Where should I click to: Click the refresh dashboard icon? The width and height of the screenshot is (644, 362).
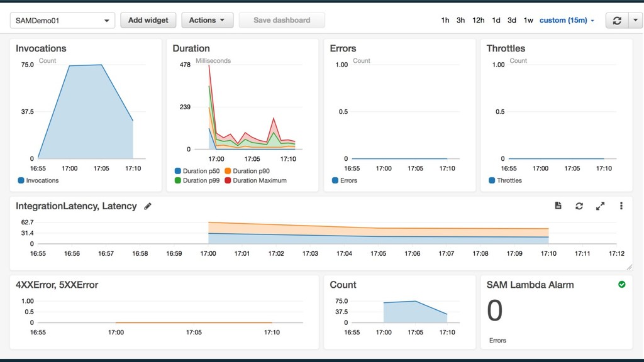(x=617, y=21)
